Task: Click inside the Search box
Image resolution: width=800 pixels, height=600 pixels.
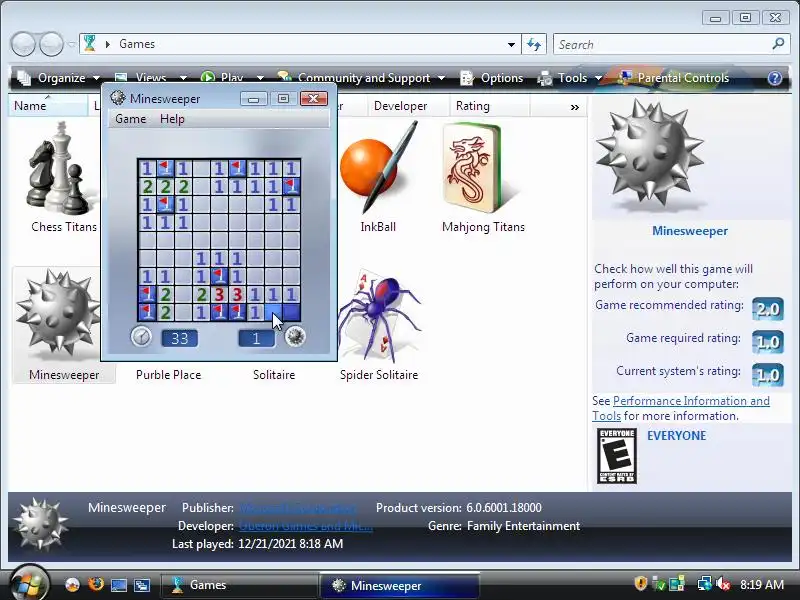Action: [663, 44]
